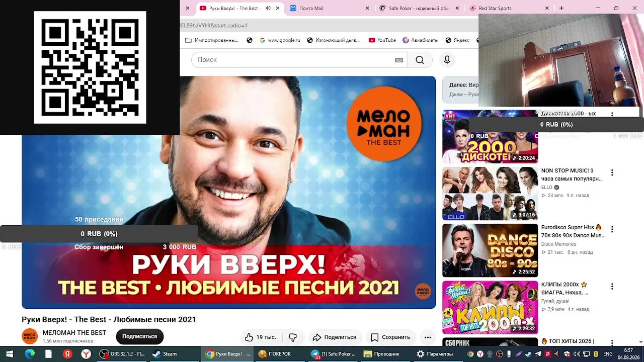Viewport: 644px width, 362px height.
Task: Open a new browser tab
Action: [x=561, y=8]
